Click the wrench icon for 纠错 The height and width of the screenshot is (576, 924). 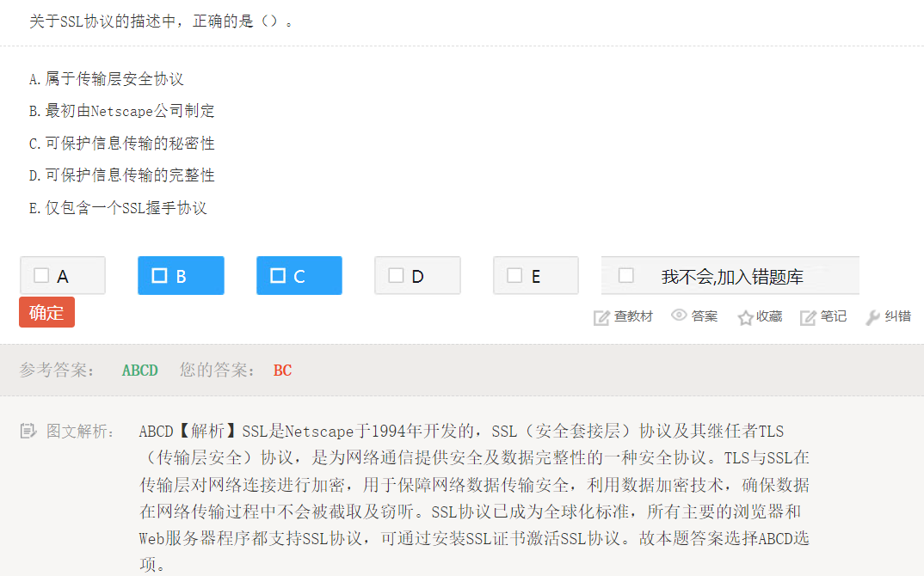click(x=872, y=317)
